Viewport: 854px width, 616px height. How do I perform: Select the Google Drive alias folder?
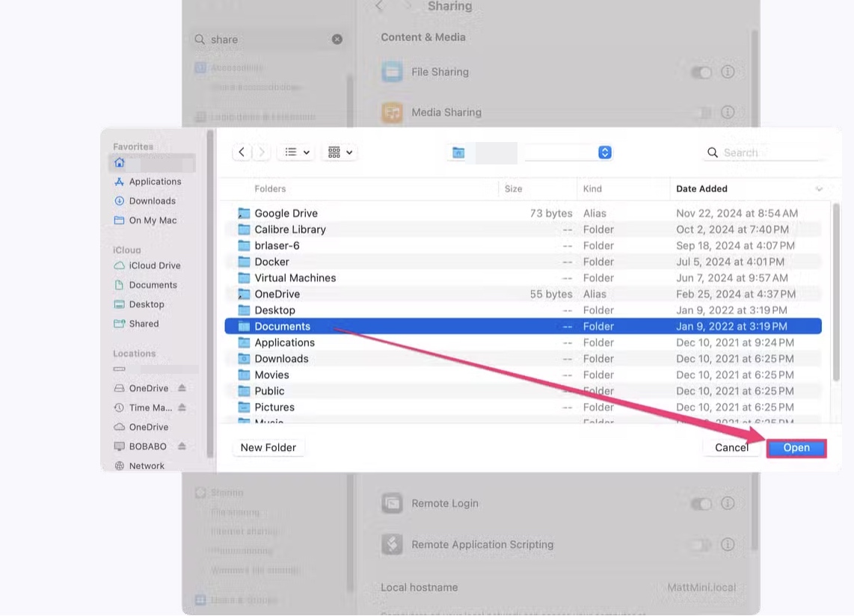coord(523,213)
